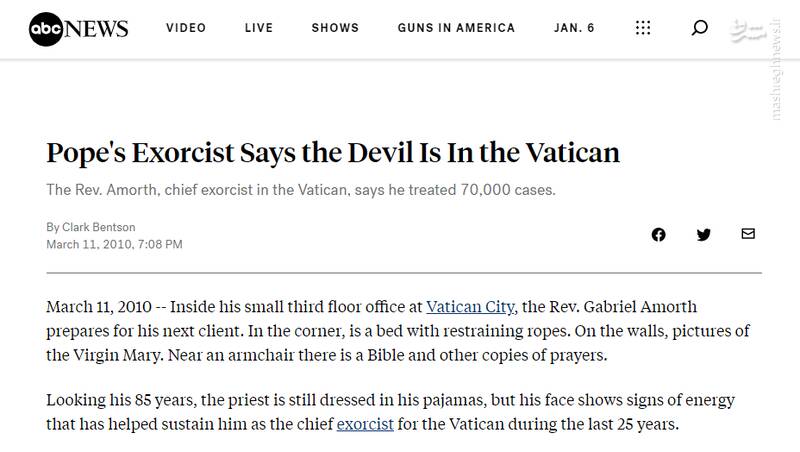Click author name Clark Bentson
This screenshot has width=800, height=452.
tap(98, 227)
